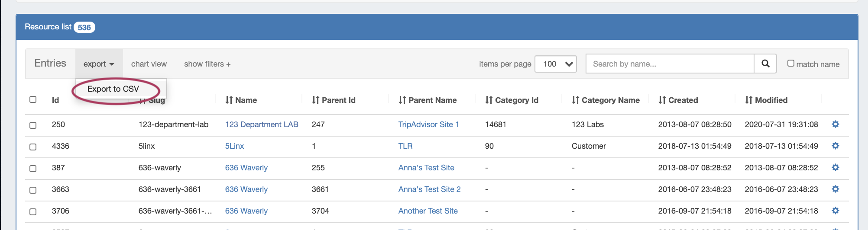Expand items per page selector

pyautogui.click(x=556, y=64)
